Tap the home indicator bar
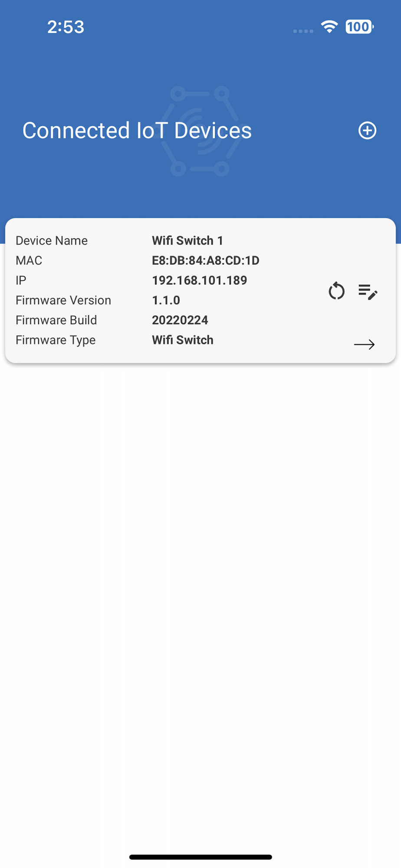The image size is (401, 868). pos(200,857)
